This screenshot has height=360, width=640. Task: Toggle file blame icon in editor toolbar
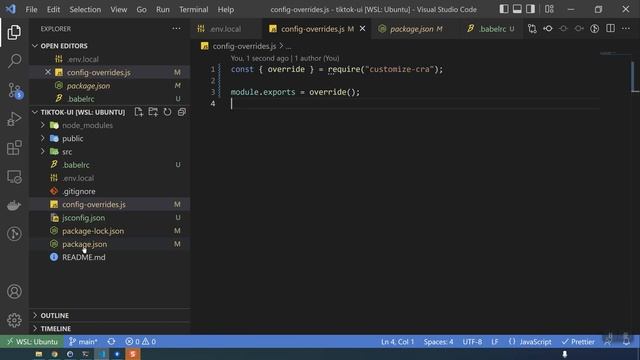pyautogui.click(x=595, y=29)
